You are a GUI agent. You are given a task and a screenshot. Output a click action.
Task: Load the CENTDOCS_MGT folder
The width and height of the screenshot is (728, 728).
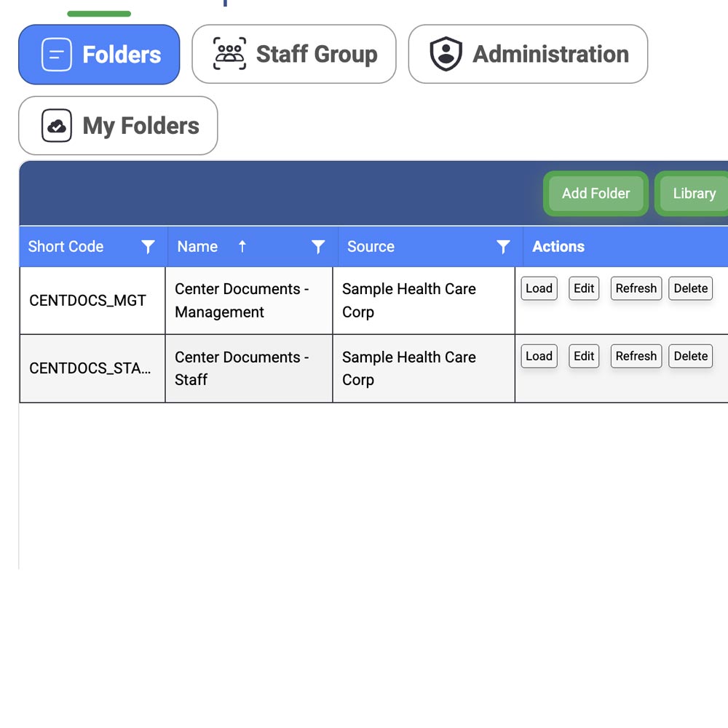(539, 288)
